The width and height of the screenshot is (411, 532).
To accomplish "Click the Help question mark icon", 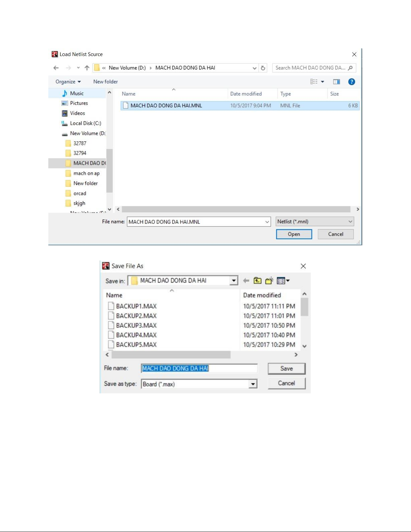I will pyautogui.click(x=351, y=82).
